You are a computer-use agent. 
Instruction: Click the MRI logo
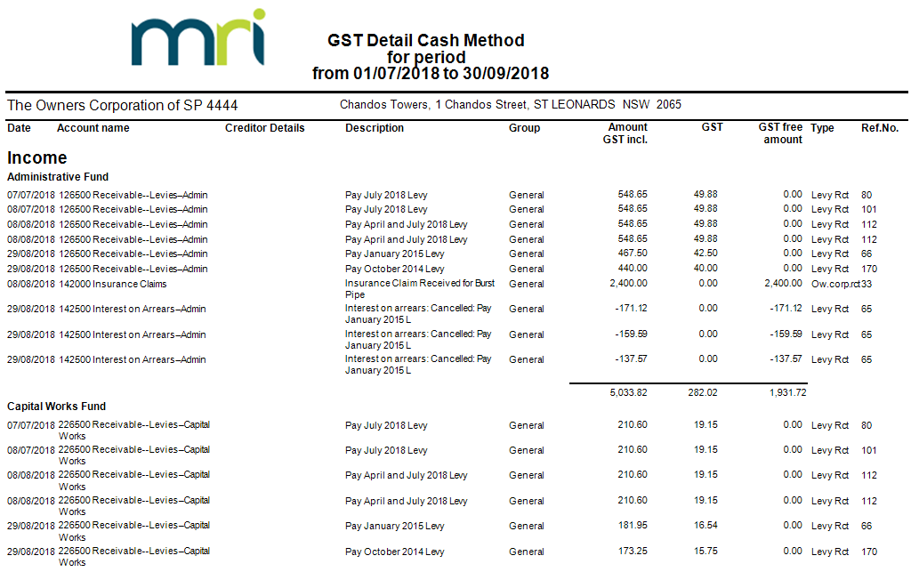(x=198, y=37)
